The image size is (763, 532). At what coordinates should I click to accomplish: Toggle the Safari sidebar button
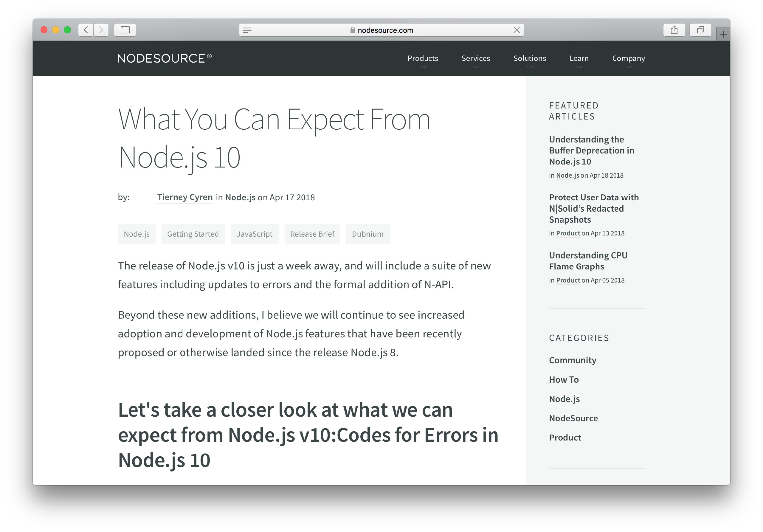[x=125, y=30]
